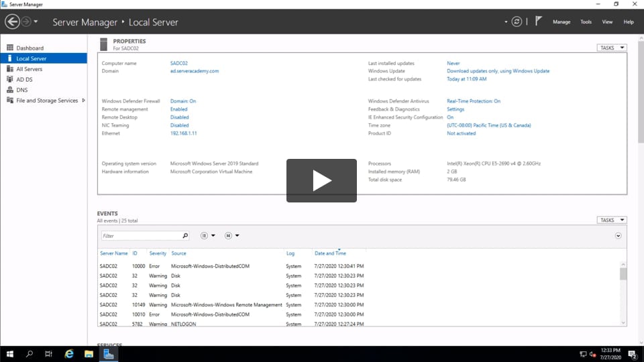Open the Manage menu
Viewport: 644px width, 362px height.
coord(561,22)
